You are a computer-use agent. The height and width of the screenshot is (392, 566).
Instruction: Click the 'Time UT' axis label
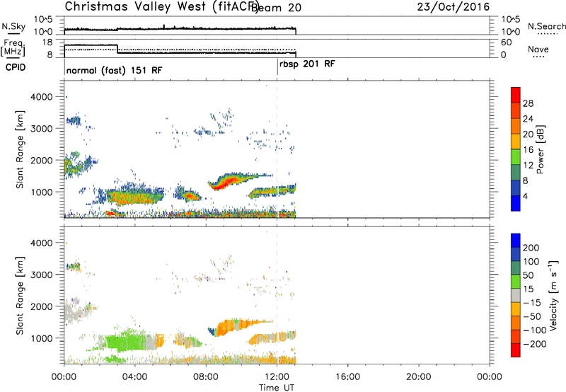[277, 387]
